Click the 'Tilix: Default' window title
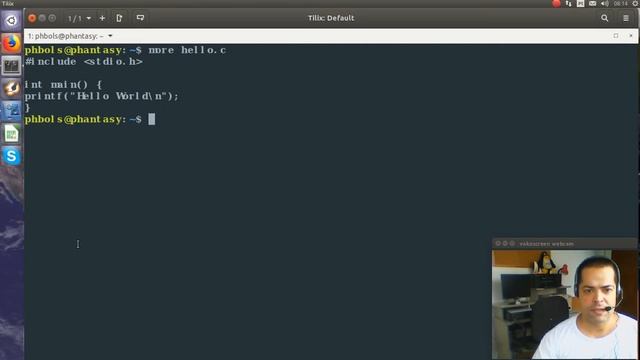The height and width of the screenshot is (360, 640). (x=331, y=18)
